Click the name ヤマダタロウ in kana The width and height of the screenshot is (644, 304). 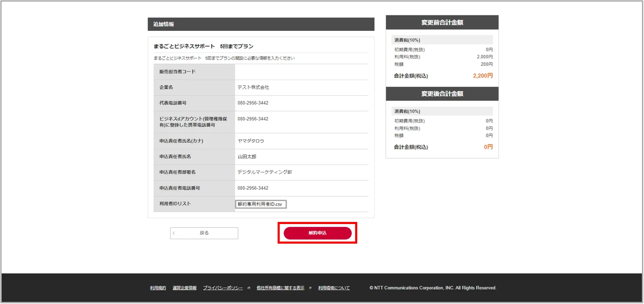tap(251, 141)
